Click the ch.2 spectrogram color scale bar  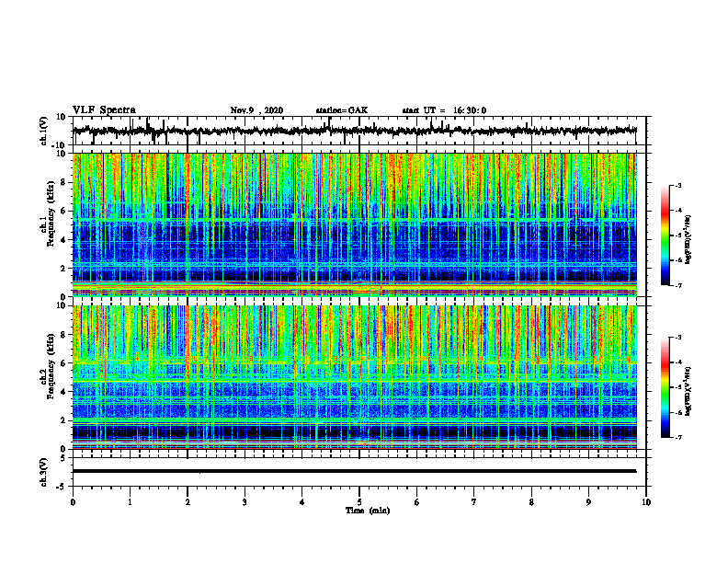665,387
